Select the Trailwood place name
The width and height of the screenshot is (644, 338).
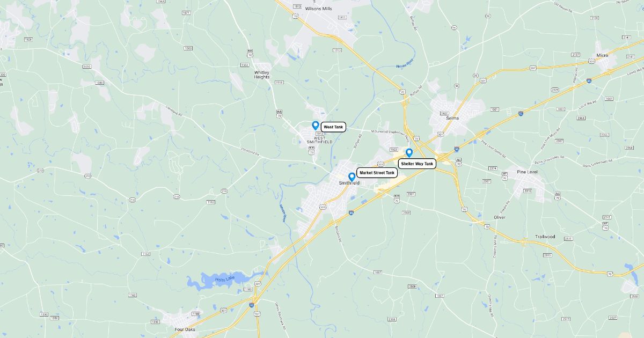[545, 237]
